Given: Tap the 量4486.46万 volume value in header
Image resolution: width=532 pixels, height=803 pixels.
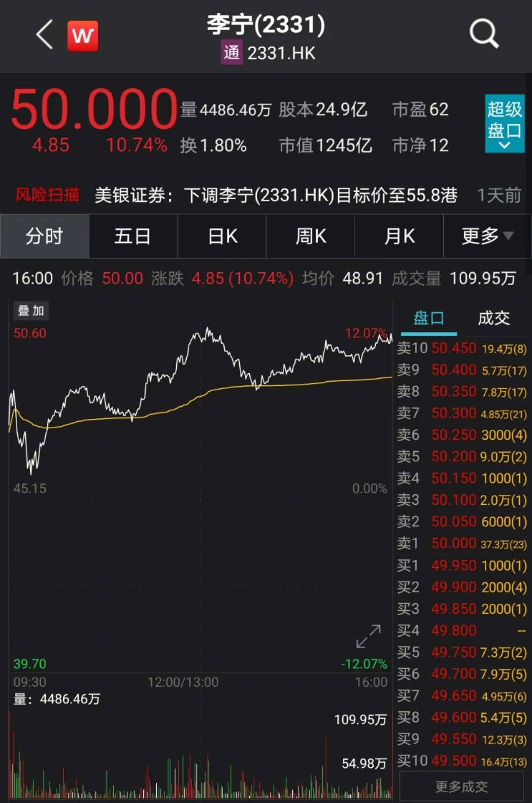Looking at the screenshot, I should 226,109.
